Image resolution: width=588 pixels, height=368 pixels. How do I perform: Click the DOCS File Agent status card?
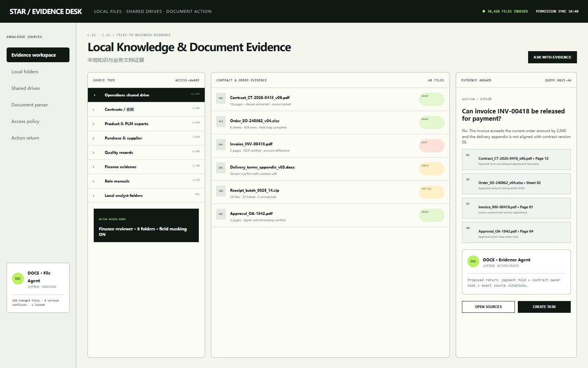click(x=38, y=288)
